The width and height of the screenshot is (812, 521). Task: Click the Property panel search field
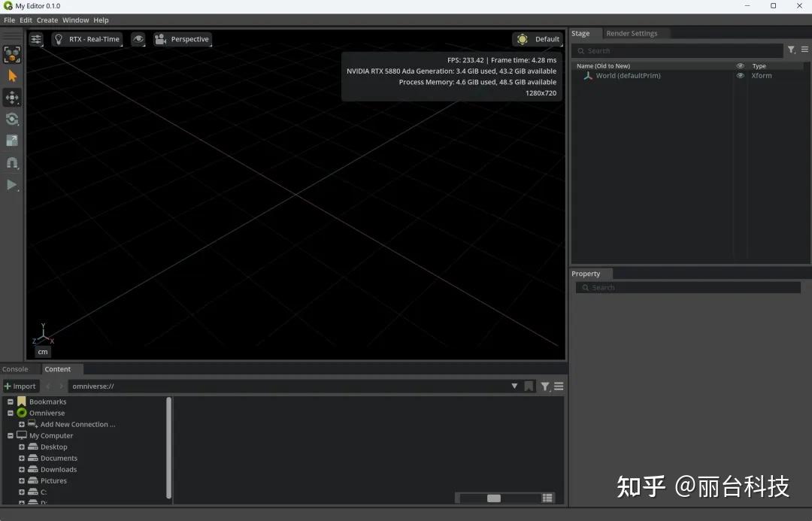pyautogui.click(x=688, y=287)
